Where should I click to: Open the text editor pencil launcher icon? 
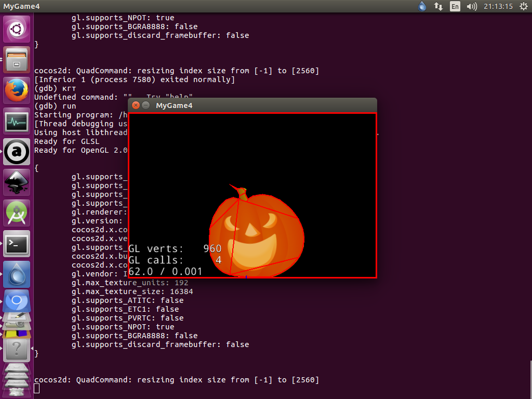tap(17, 317)
